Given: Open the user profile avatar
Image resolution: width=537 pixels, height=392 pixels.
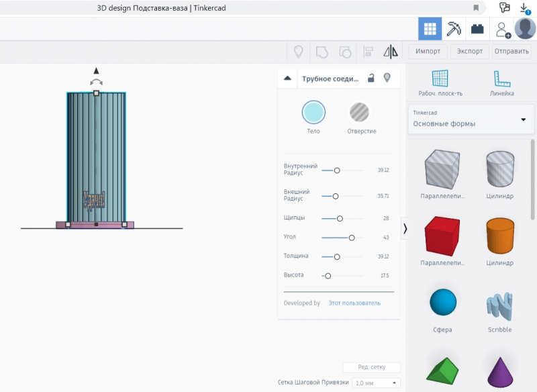Looking at the screenshot, I should pyautogui.click(x=525, y=29).
